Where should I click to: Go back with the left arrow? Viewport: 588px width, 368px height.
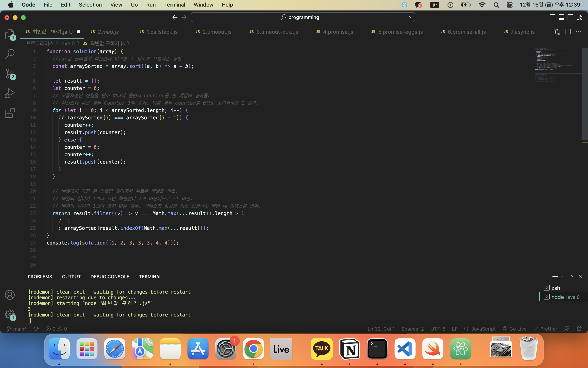[x=175, y=17]
